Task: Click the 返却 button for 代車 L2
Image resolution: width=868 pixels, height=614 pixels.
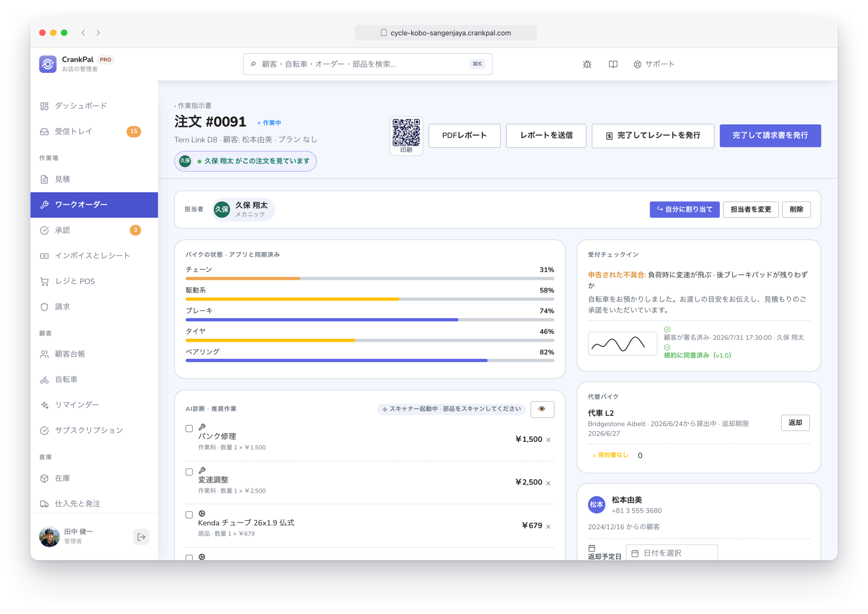Action: click(x=795, y=423)
